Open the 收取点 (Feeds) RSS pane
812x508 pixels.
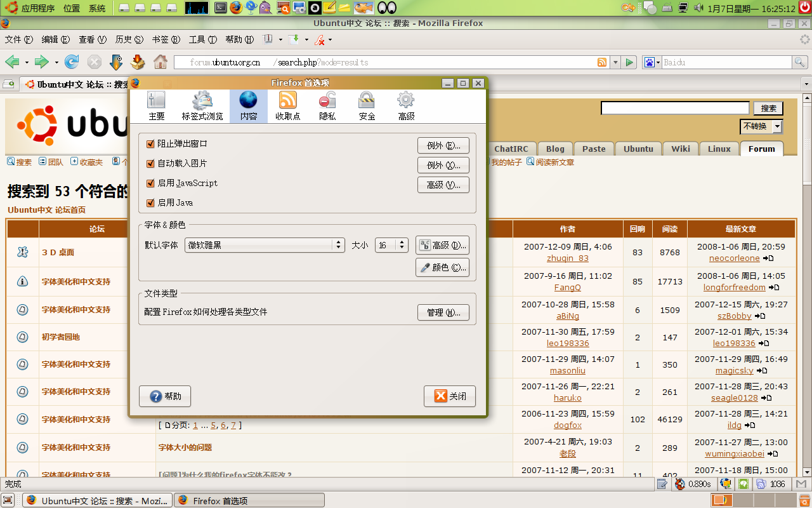point(288,106)
